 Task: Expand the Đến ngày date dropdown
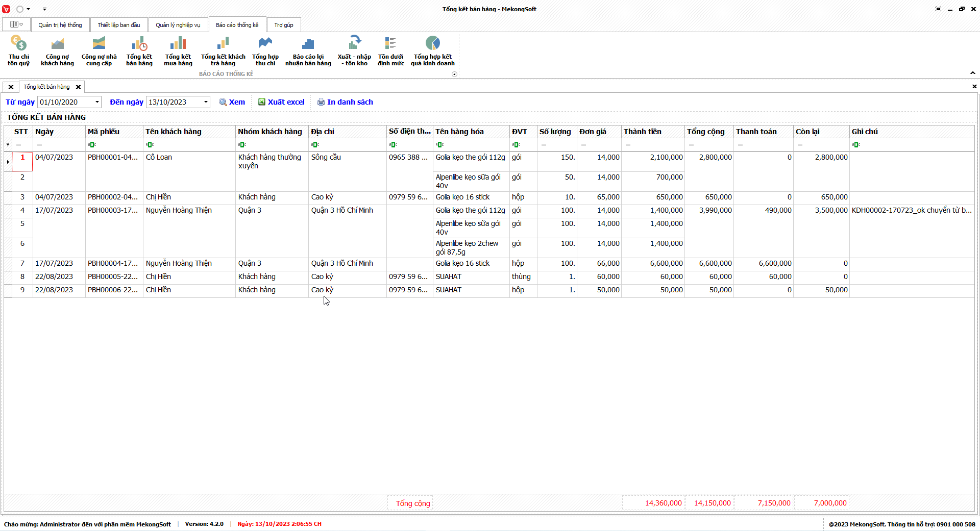206,102
